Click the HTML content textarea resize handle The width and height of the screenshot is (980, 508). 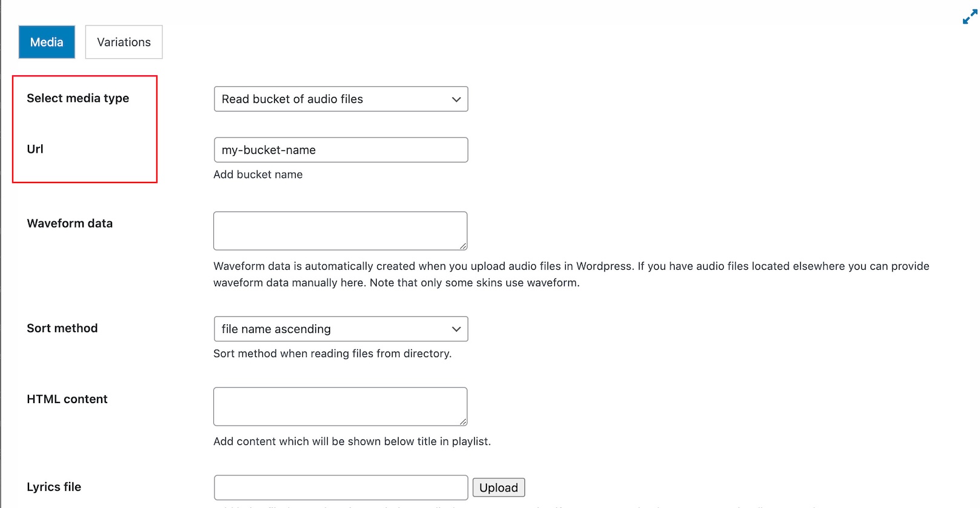click(x=463, y=422)
